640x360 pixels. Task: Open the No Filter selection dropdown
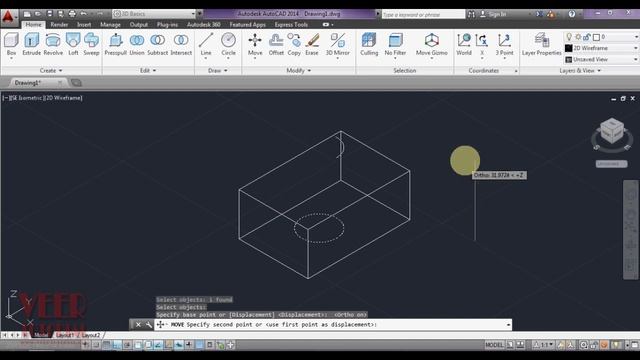(x=395, y=46)
